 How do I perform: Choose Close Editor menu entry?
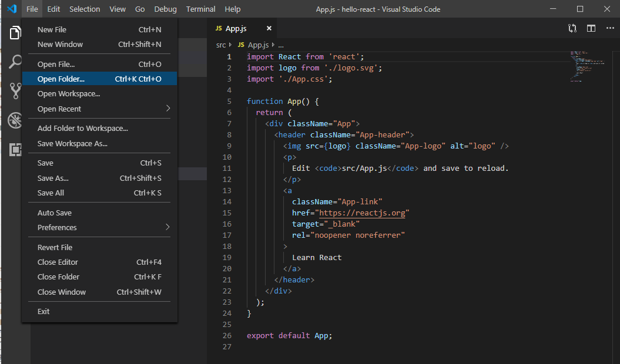(x=99, y=262)
